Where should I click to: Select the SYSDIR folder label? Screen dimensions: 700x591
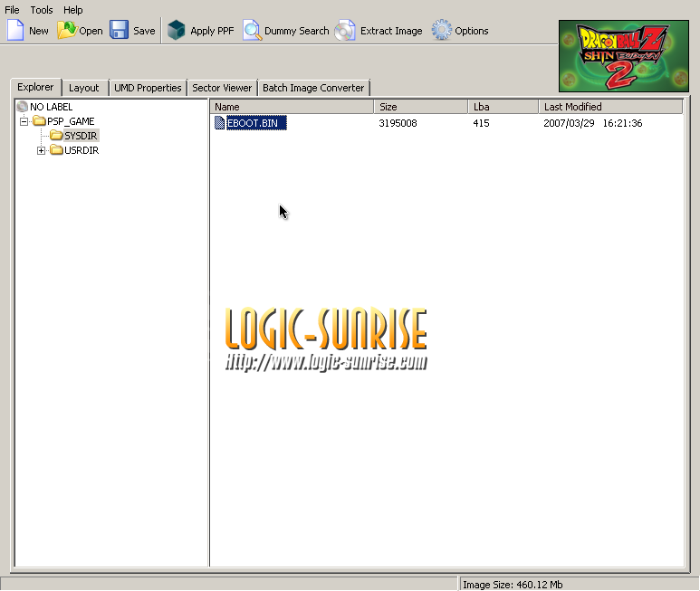pyautogui.click(x=81, y=136)
